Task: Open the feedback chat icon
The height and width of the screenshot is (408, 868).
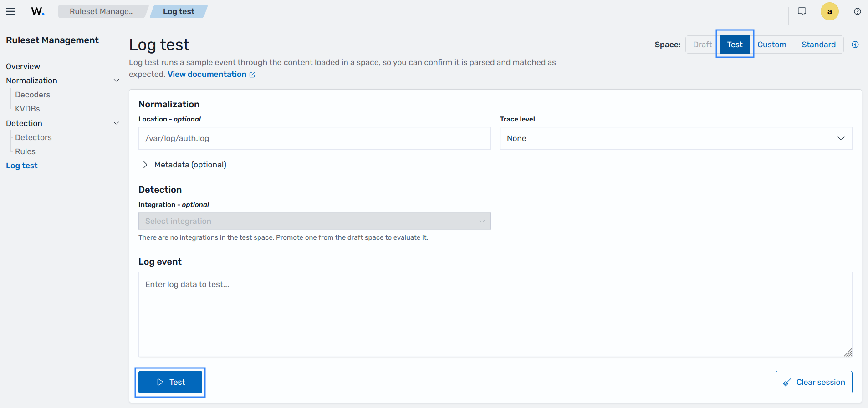Action: coord(802,11)
